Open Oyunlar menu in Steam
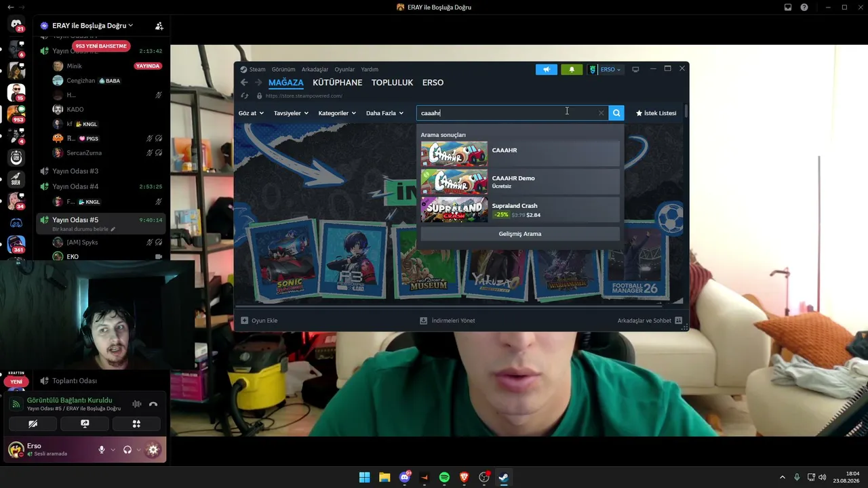 click(x=344, y=69)
